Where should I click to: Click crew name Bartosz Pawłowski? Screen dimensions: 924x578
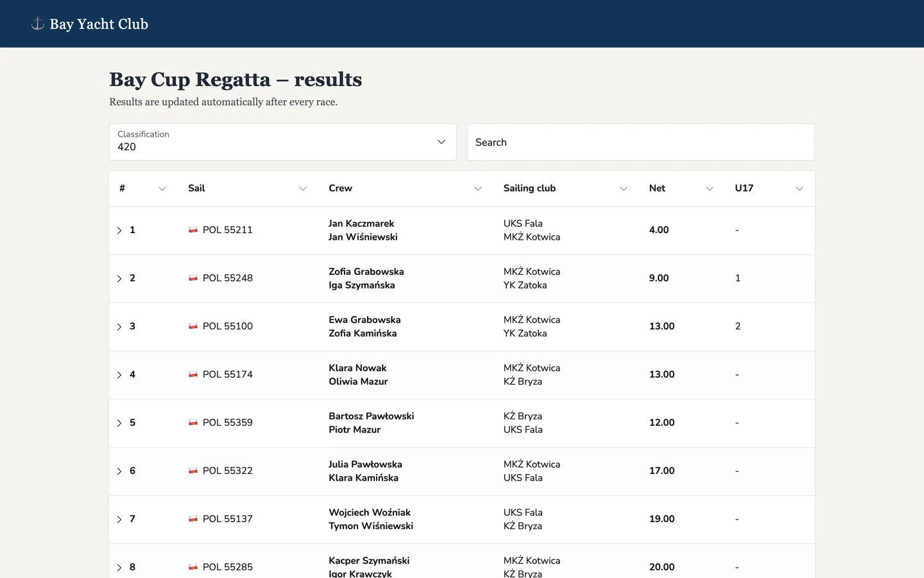point(372,416)
